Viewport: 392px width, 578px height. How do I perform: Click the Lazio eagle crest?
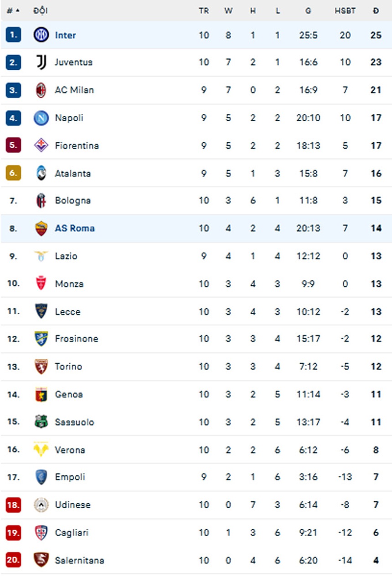(41, 256)
